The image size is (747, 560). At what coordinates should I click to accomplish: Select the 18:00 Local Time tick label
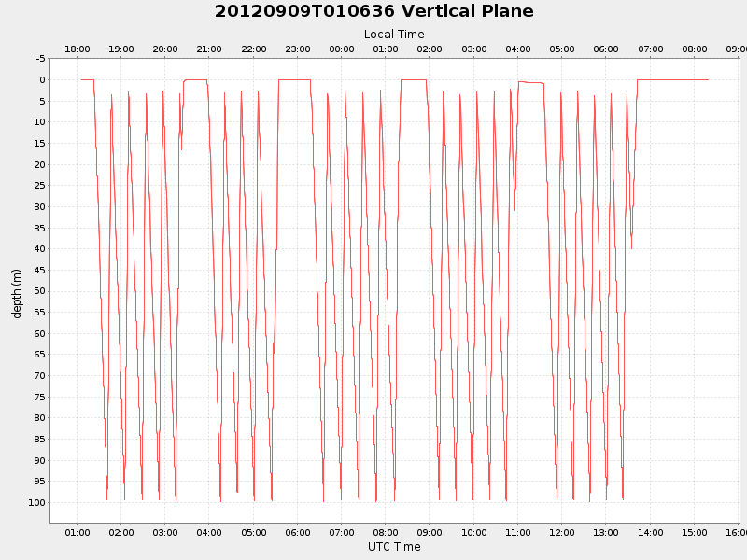click(78, 49)
